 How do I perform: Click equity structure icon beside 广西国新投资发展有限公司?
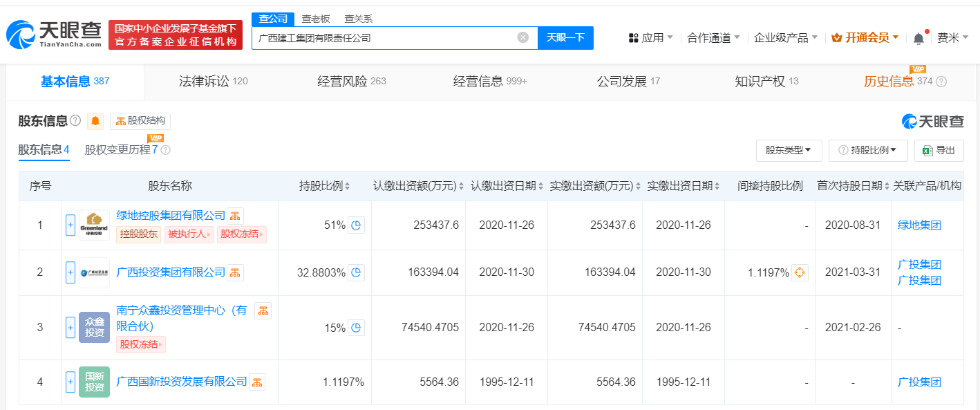point(256,382)
